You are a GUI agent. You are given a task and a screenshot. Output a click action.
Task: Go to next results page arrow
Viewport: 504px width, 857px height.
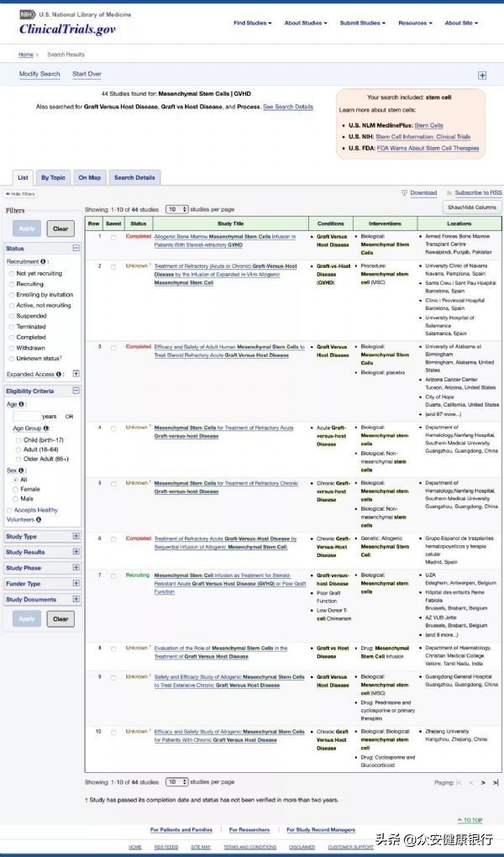[x=483, y=783]
